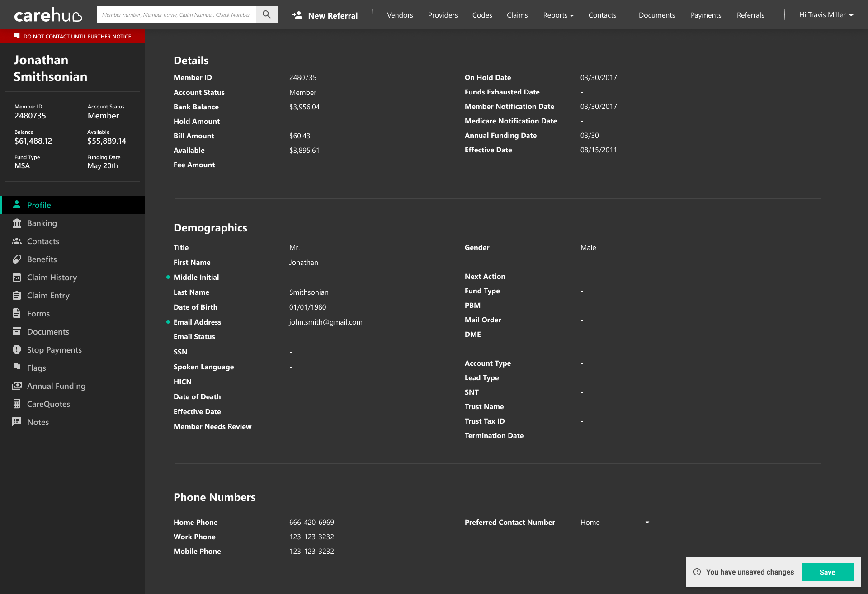Click the Banking building icon

pos(17,223)
